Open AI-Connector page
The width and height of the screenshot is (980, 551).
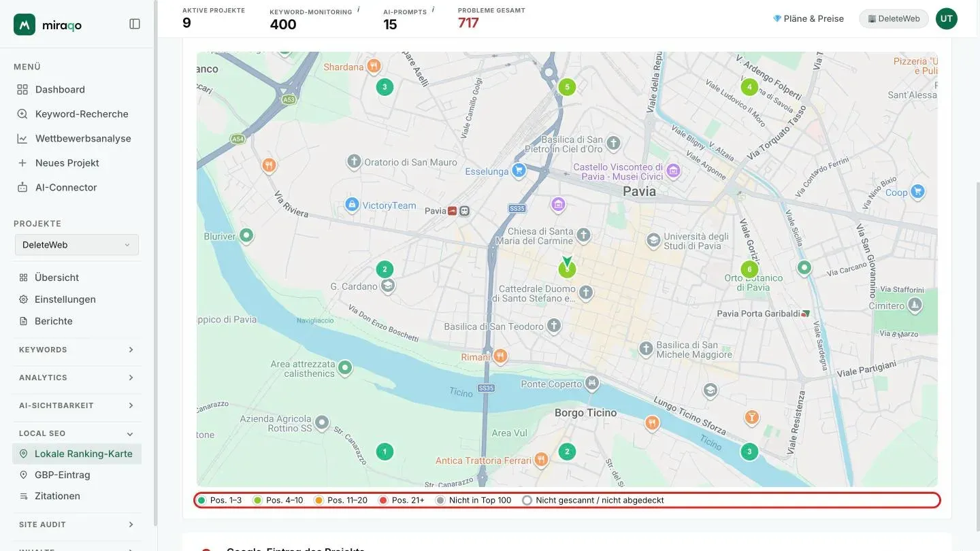tap(66, 187)
